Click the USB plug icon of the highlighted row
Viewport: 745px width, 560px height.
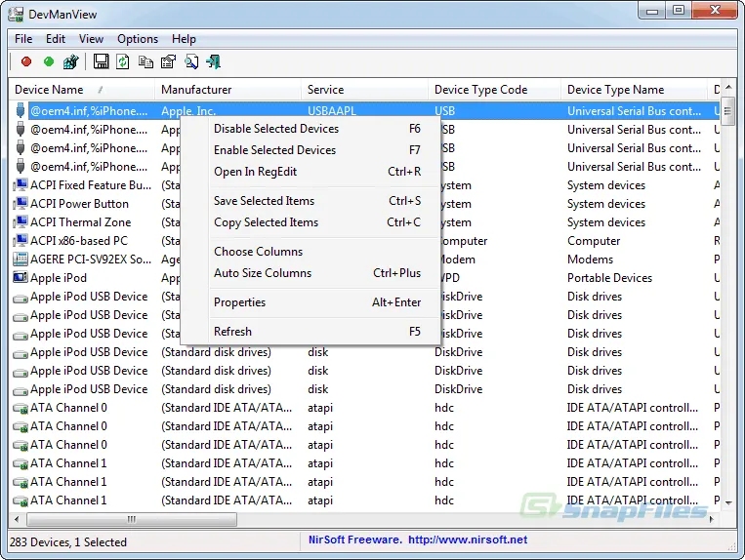pos(20,110)
